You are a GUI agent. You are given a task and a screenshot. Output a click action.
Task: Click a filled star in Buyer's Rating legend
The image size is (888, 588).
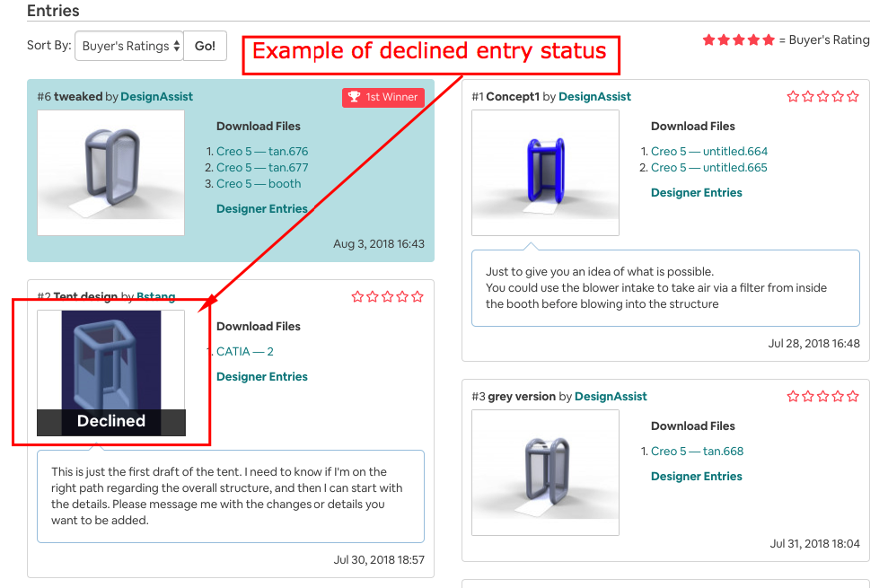709,39
